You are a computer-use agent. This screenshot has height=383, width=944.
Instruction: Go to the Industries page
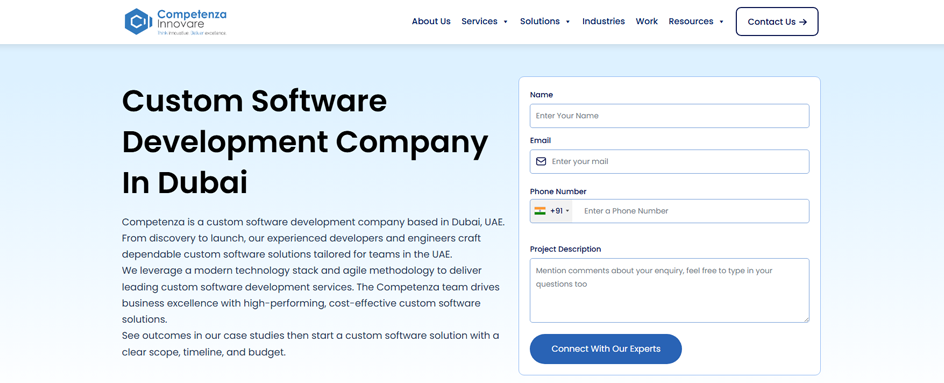point(603,21)
